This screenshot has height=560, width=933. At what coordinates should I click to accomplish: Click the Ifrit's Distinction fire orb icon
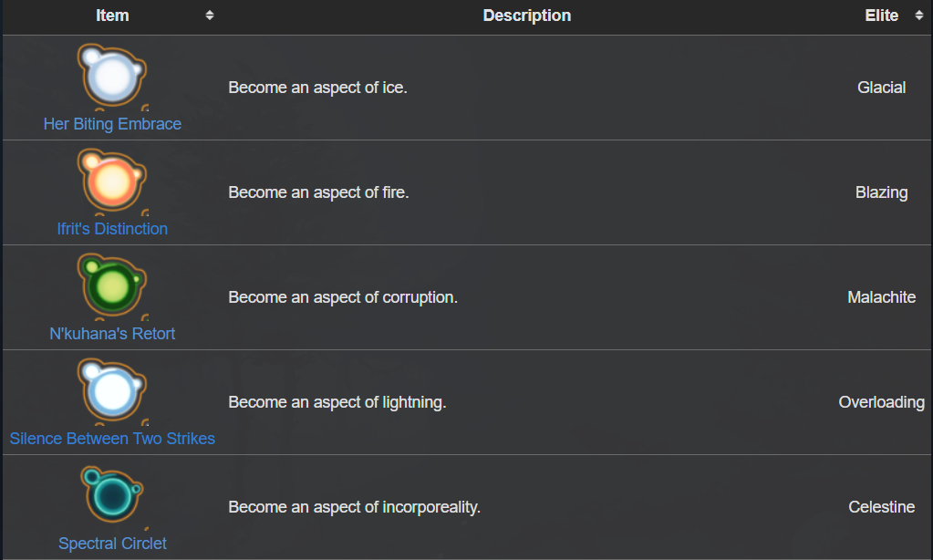tap(112, 182)
